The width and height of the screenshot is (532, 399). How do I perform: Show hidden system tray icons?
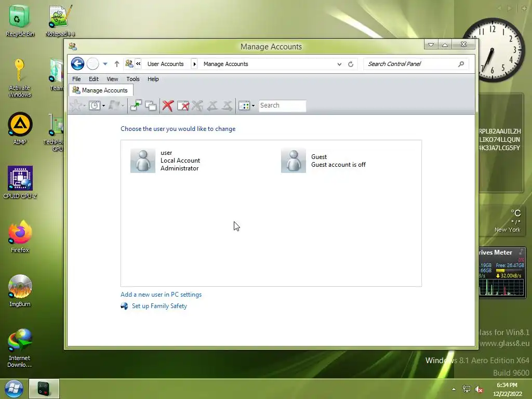click(x=454, y=389)
